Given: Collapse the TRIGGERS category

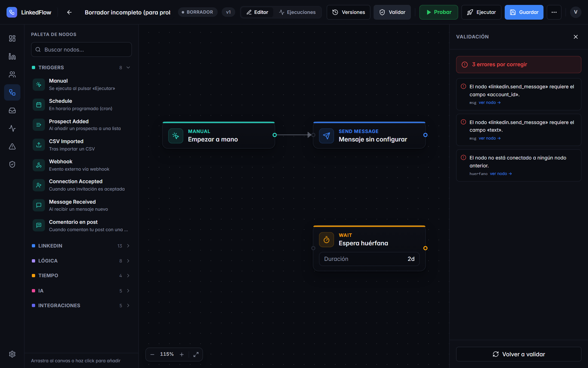Looking at the screenshot, I should (81, 68).
